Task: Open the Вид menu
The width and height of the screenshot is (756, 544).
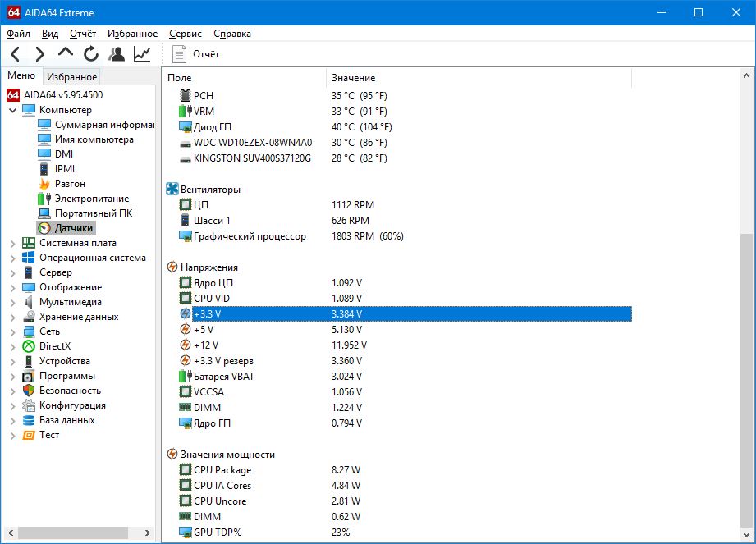Action: tap(49, 34)
